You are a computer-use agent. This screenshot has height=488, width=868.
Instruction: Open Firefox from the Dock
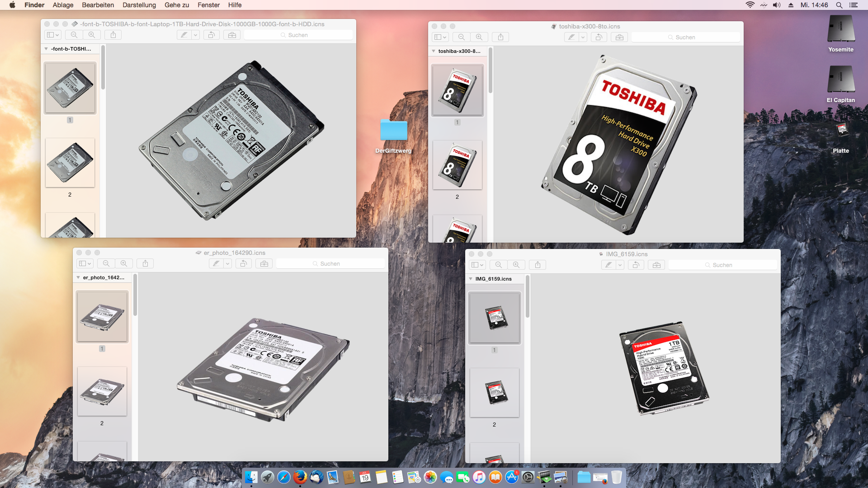click(x=300, y=477)
